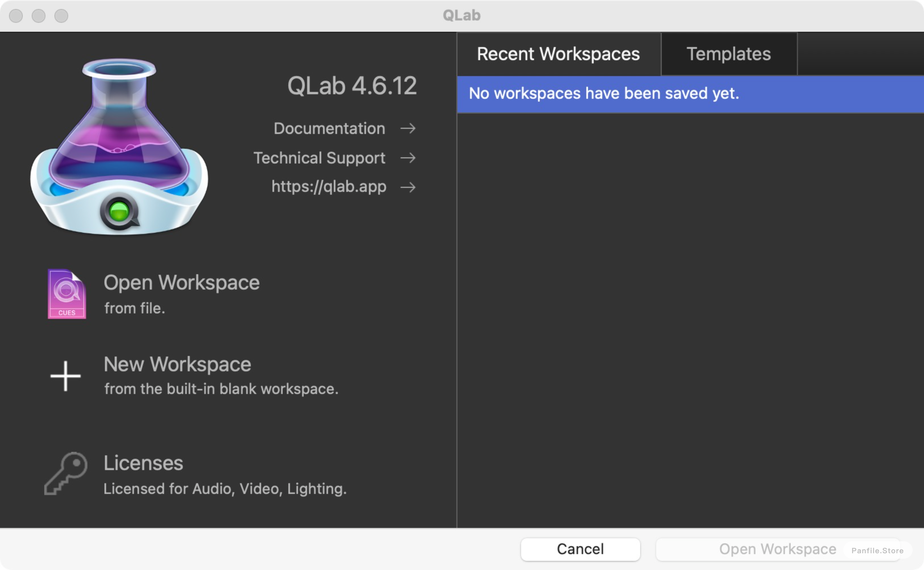Switch to the Recent Workspaces tab

point(559,54)
